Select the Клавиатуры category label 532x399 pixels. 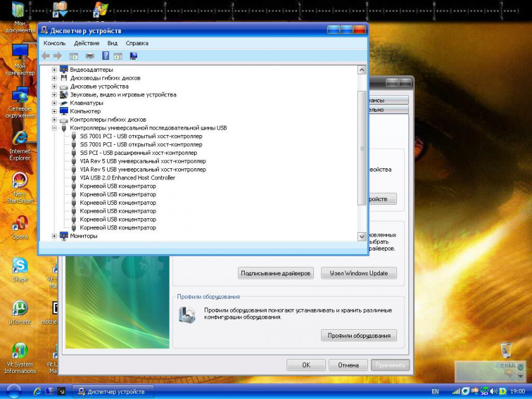[x=86, y=103]
